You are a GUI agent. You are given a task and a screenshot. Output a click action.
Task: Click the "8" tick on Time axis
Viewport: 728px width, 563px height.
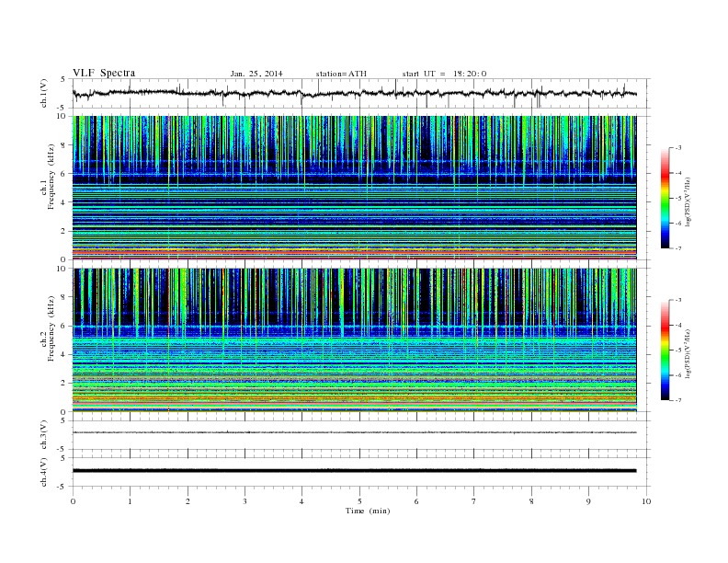coord(531,501)
